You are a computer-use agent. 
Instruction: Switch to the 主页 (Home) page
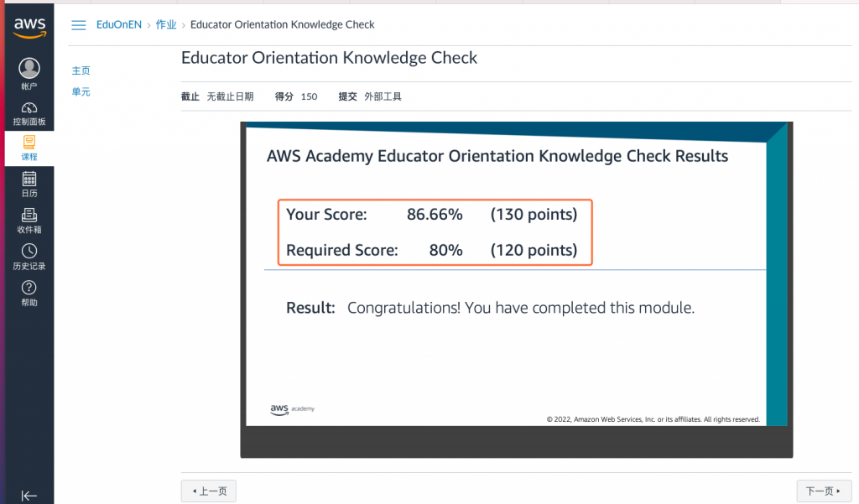point(81,70)
